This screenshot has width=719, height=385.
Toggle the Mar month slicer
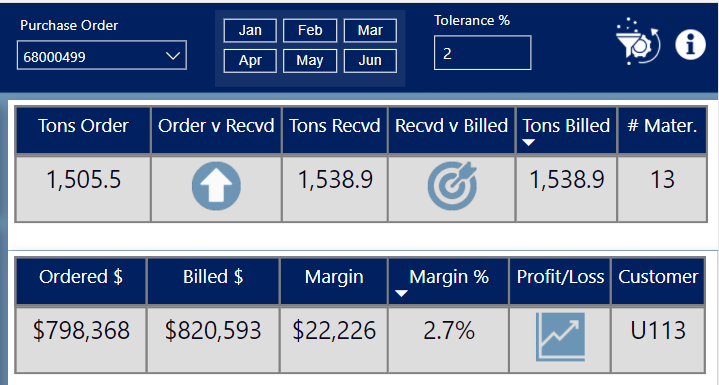pos(370,30)
